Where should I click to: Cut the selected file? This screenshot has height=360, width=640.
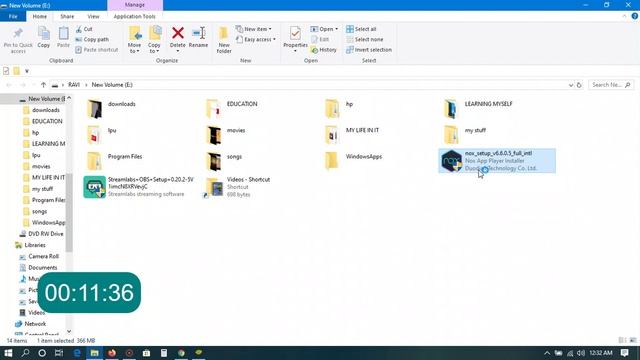coord(84,29)
